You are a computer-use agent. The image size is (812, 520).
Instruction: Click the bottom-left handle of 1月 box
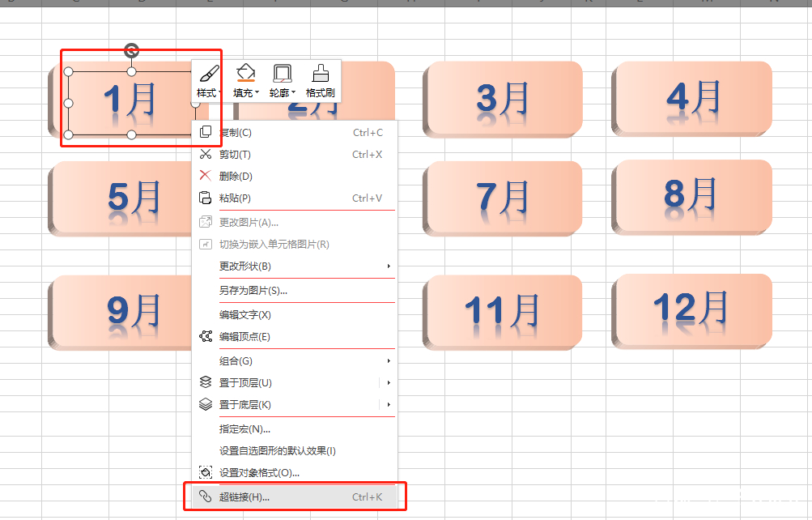[x=68, y=134]
